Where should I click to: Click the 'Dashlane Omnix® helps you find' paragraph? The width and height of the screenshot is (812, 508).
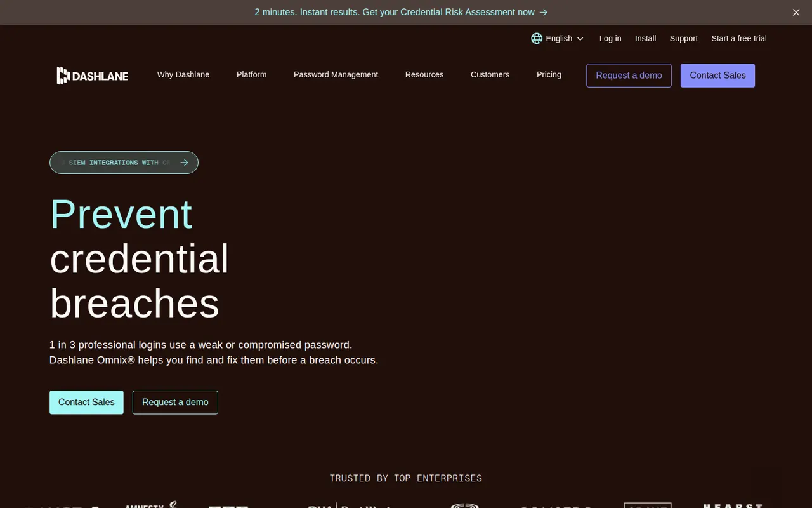tap(214, 352)
